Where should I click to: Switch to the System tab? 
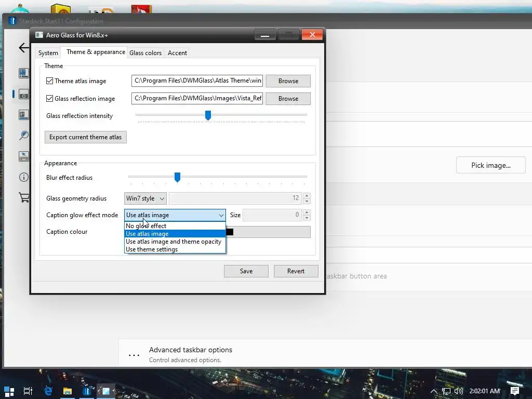coord(48,53)
